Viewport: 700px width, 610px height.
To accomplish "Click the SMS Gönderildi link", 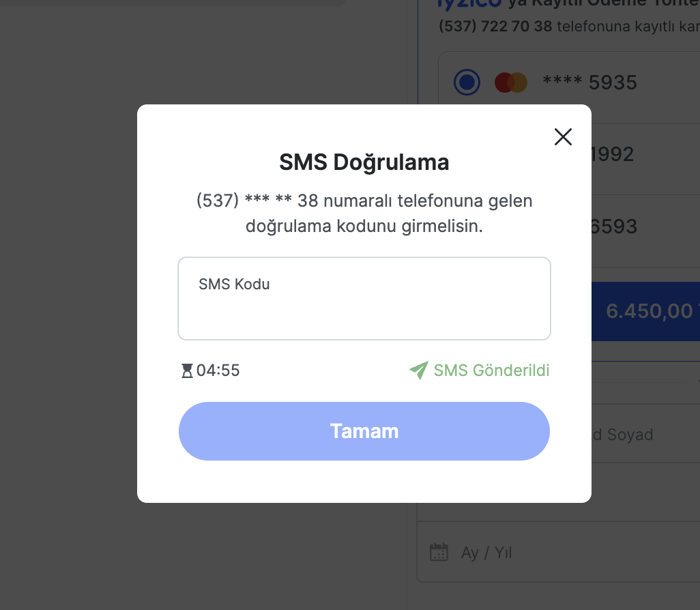I will pyautogui.click(x=491, y=371).
